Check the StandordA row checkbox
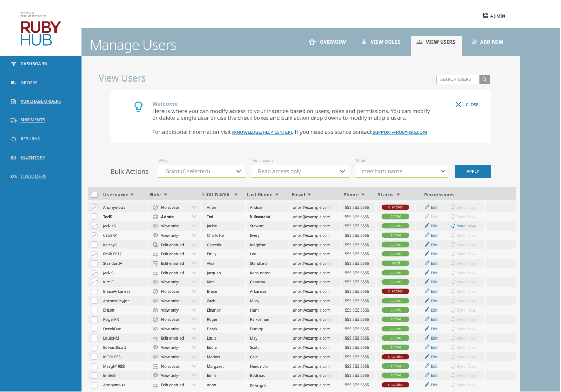The image size is (561, 392). pos(94,263)
